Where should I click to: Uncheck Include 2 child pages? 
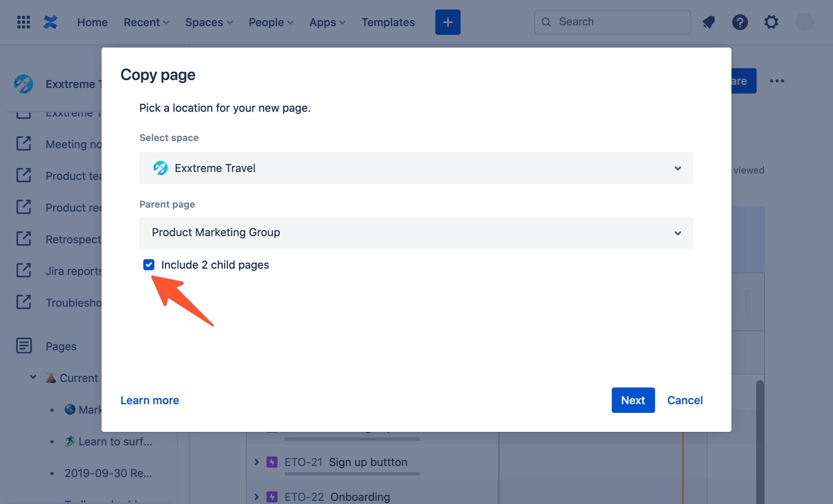(149, 265)
